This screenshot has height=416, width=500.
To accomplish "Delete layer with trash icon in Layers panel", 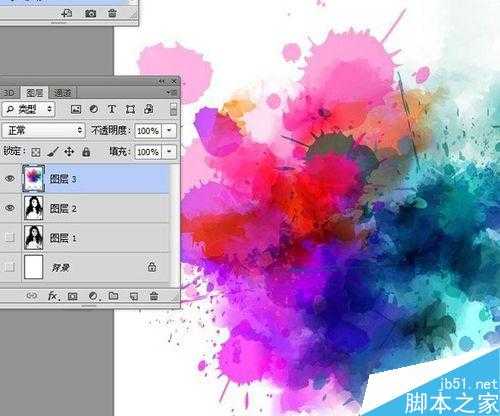I will tap(154, 296).
